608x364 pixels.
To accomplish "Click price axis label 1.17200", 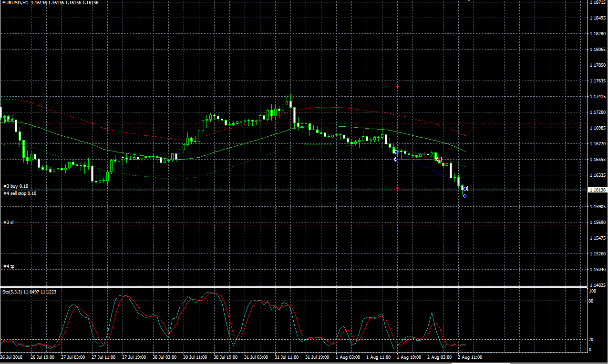I will (598, 112).
